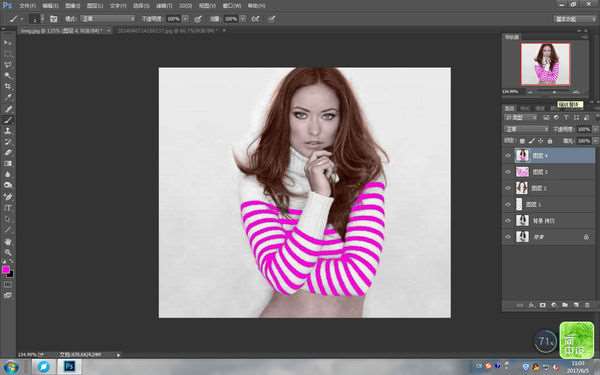Click the delete layer trash icon

(x=587, y=305)
